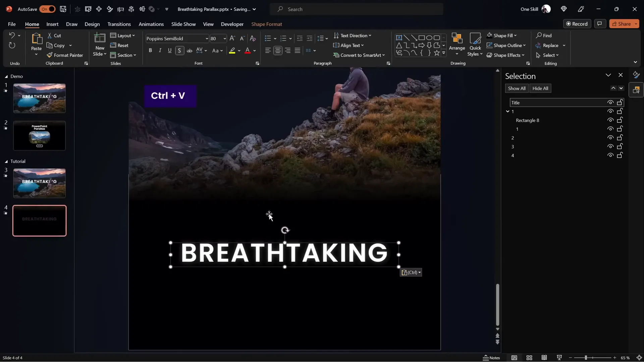Image resolution: width=644 pixels, height=362 pixels.
Task: Select slide 2 thumbnail in Demo section
Action: 39,136
